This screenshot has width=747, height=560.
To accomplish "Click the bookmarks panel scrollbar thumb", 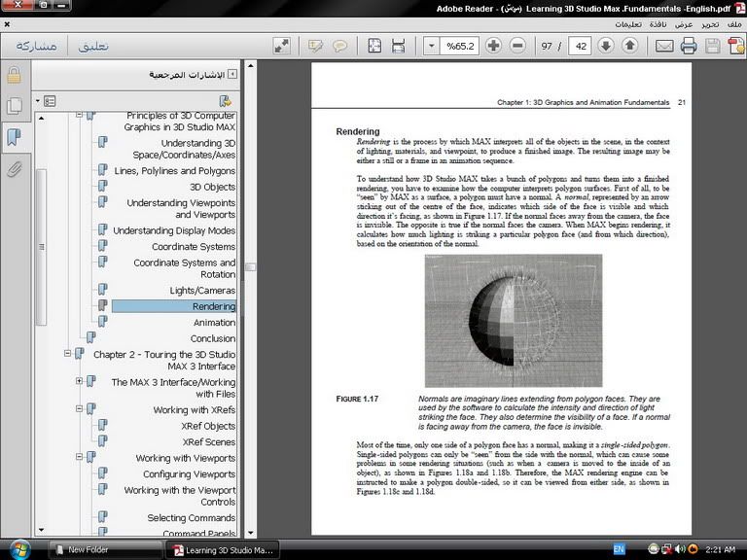I will point(42,247).
